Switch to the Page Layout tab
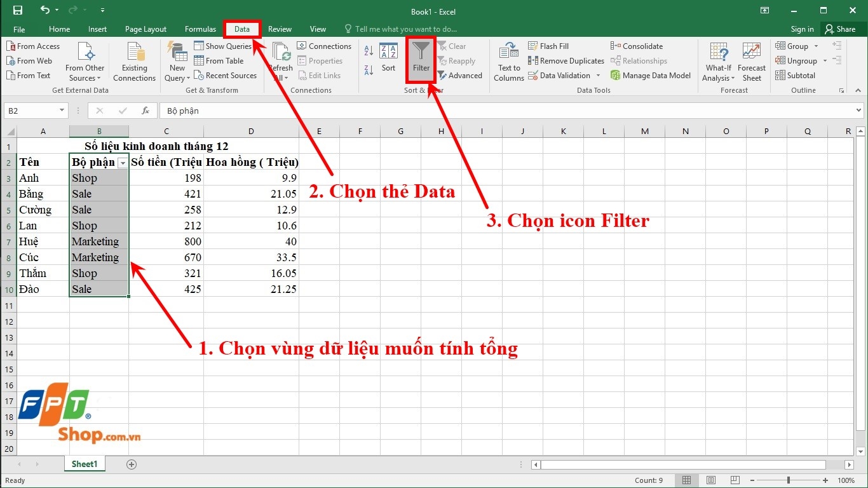The image size is (868, 488). click(146, 29)
